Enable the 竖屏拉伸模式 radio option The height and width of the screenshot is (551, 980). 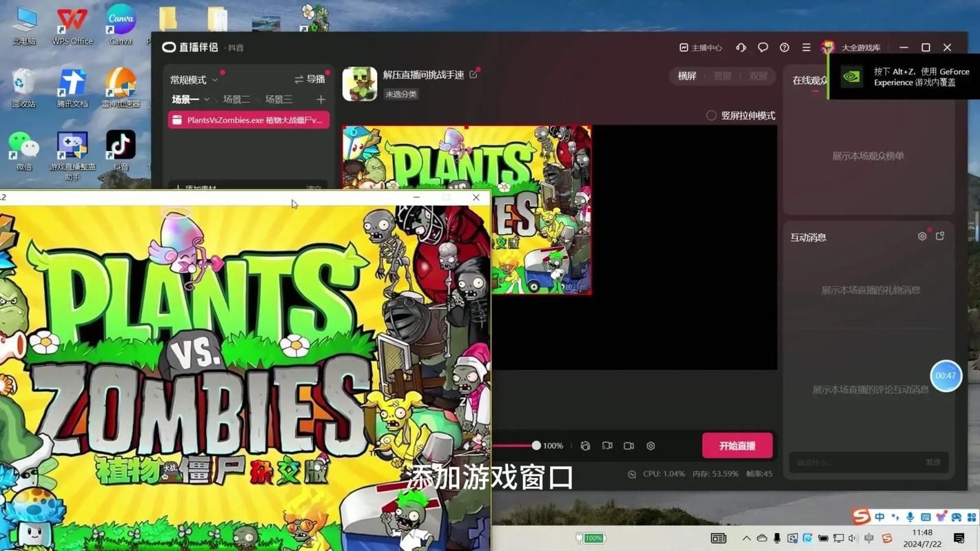point(711,115)
